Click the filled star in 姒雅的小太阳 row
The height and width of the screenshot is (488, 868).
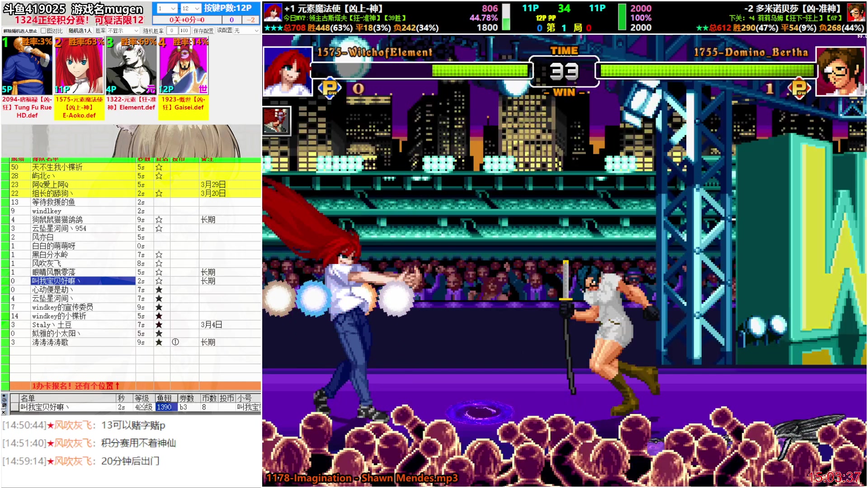tap(159, 333)
